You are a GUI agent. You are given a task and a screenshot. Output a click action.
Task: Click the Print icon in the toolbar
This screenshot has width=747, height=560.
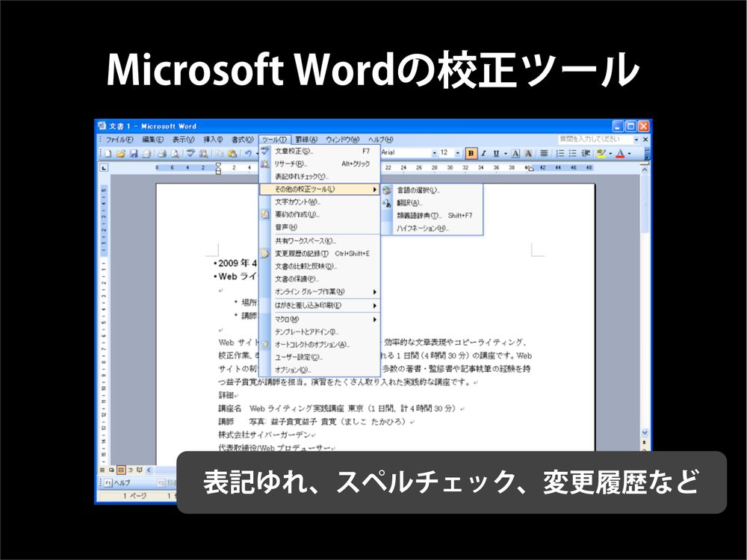coord(162,153)
